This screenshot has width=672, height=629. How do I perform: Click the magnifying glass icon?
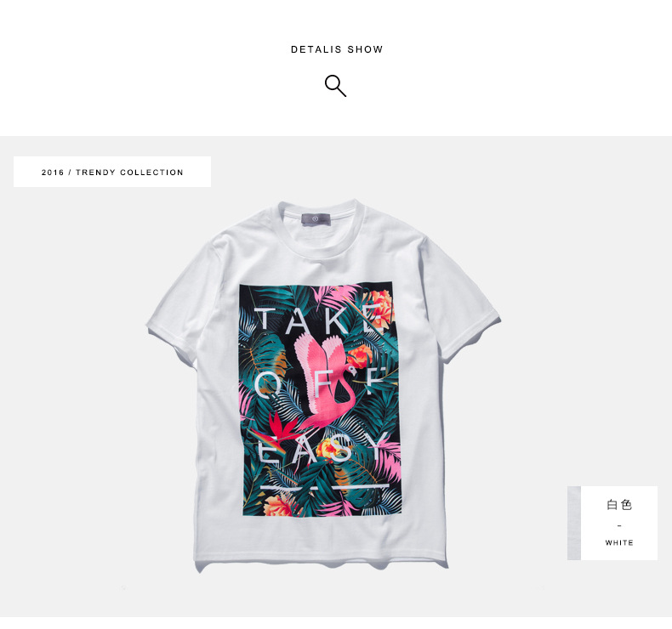pyautogui.click(x=335, y=86)
